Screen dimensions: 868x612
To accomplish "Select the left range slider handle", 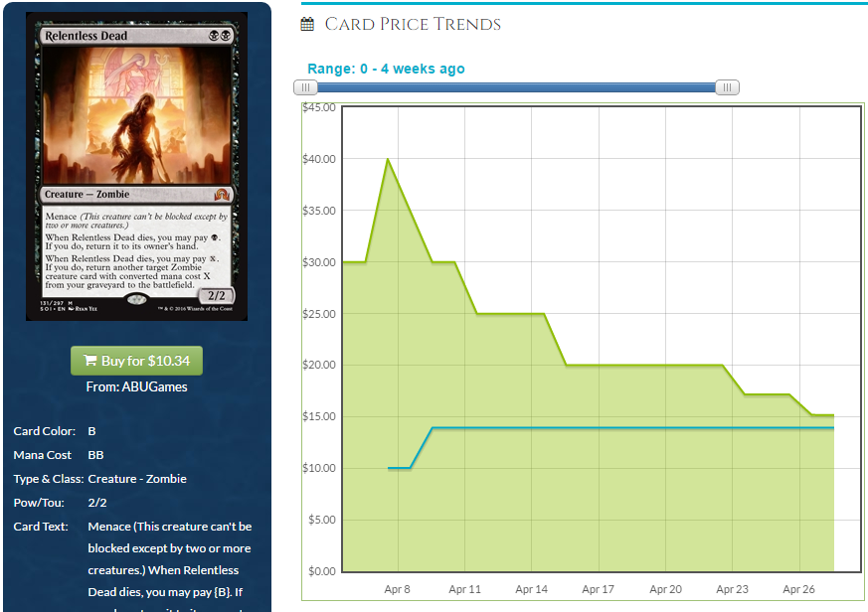I will [x=305, y=87].
